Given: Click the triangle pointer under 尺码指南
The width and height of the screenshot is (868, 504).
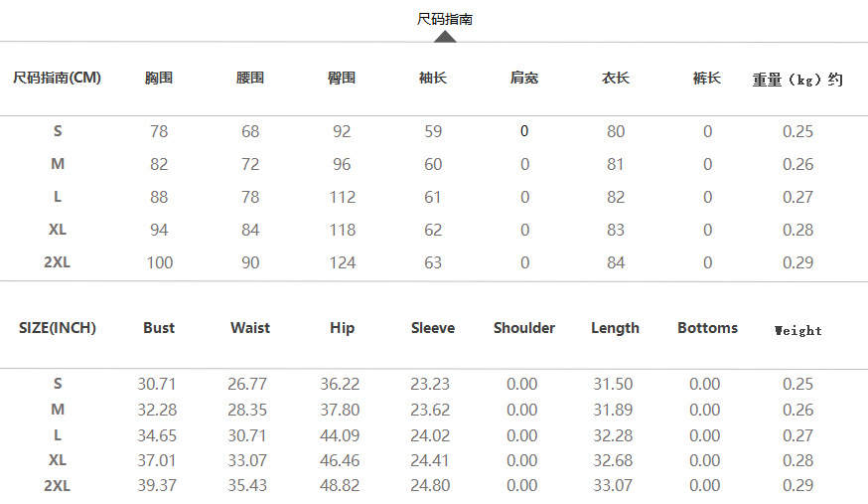Looking at the screenshot, I should 445,37.
